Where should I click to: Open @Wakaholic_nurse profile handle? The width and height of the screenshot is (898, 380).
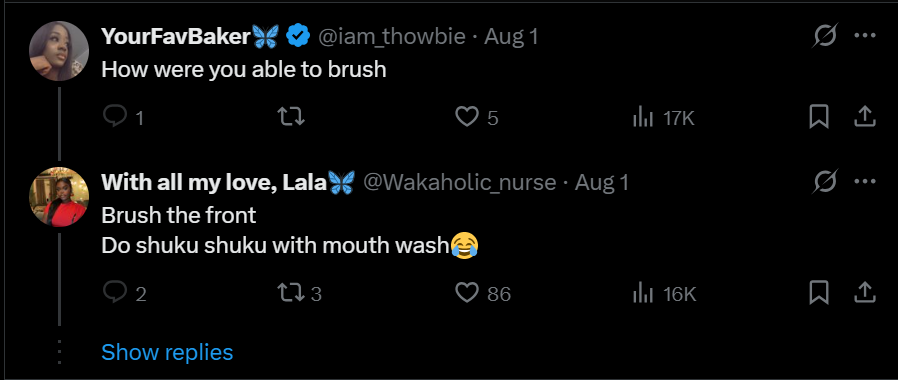point(459,183)
